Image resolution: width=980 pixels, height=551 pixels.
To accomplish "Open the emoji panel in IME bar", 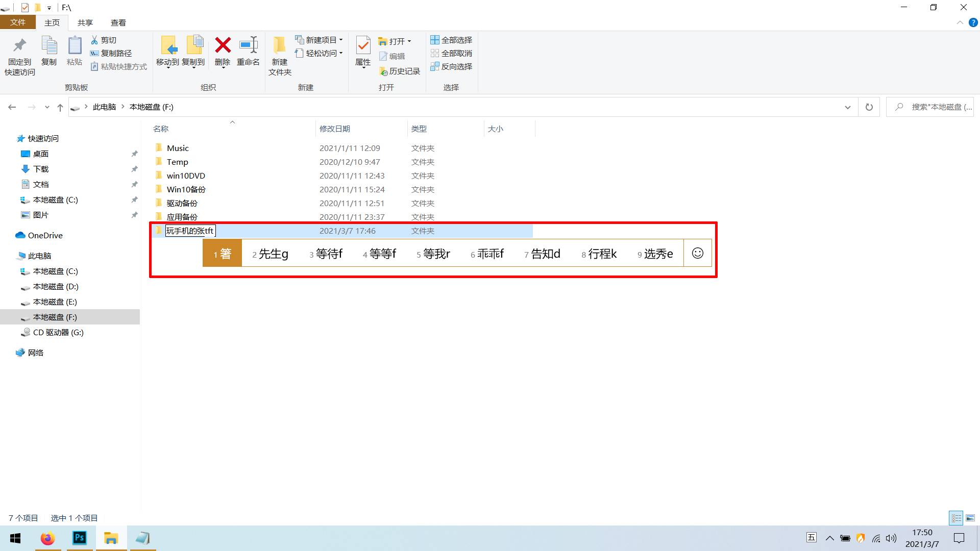I will (697, 253).
